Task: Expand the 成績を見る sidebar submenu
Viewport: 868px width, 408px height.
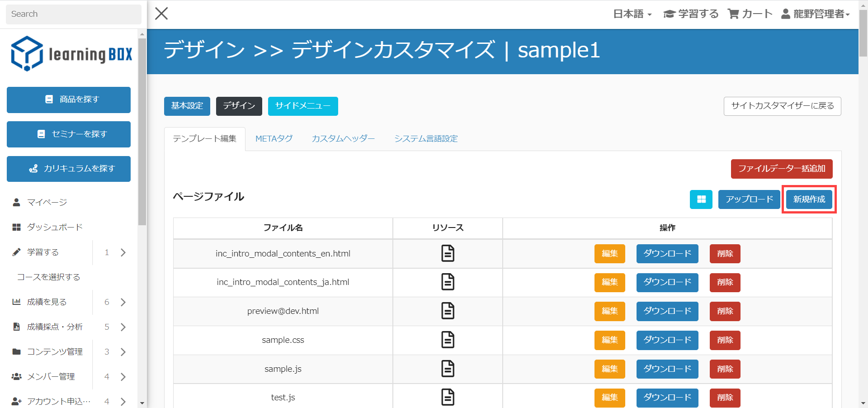Action: point(123,302)
